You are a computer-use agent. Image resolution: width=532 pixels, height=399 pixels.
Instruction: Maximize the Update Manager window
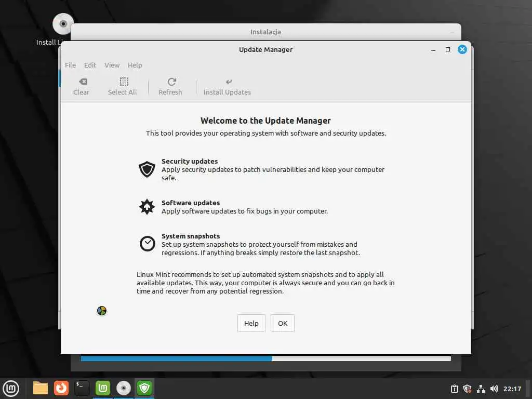(x=448, y=49)
